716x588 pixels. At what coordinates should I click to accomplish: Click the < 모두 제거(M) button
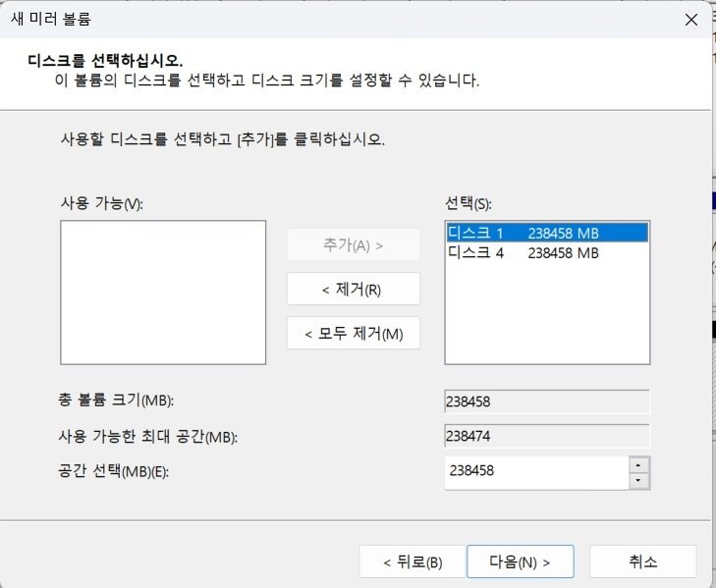pyautogui.click(x=353, y=333)
